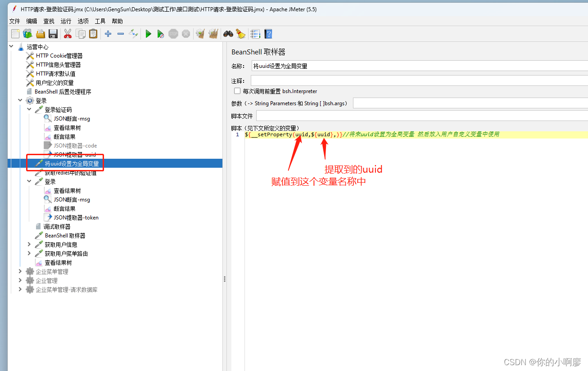Clear all results with double broom icon

[213, 34]
